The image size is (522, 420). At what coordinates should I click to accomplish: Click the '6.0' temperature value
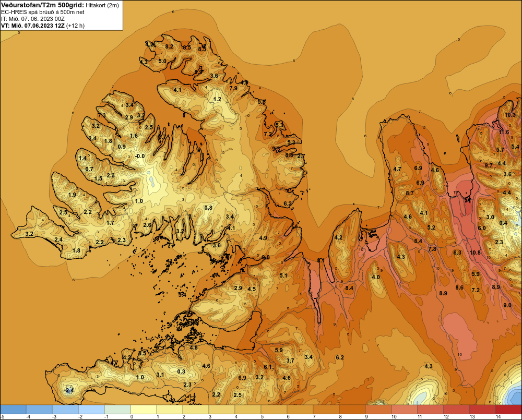[x=482, y=228]
